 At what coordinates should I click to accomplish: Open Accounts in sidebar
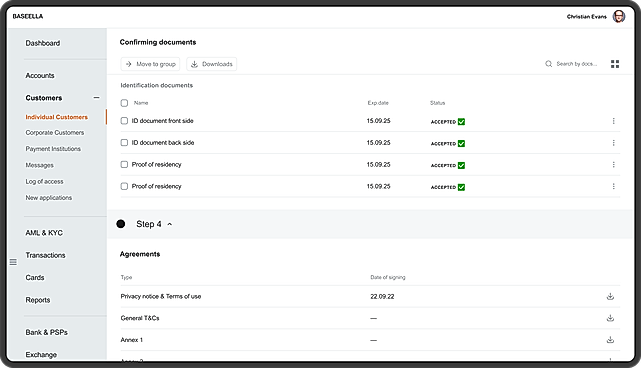tap(40, 76)
